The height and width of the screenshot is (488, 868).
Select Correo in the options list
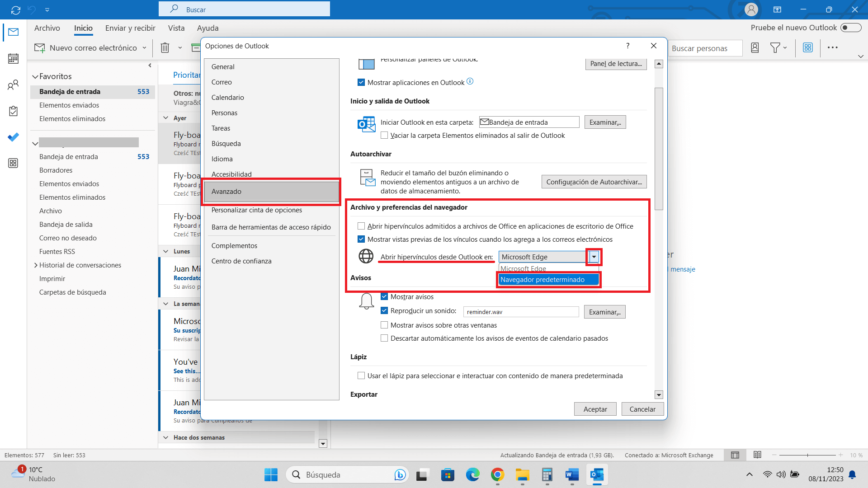coord(272,82)
